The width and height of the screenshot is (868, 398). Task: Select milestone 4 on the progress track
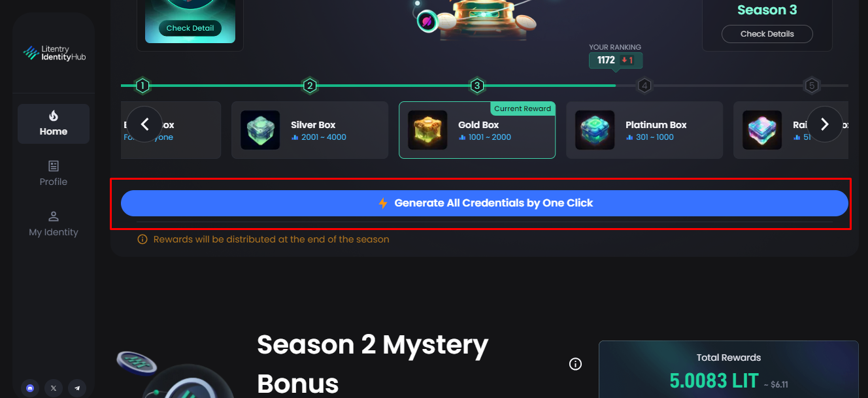tap(644, 86)
